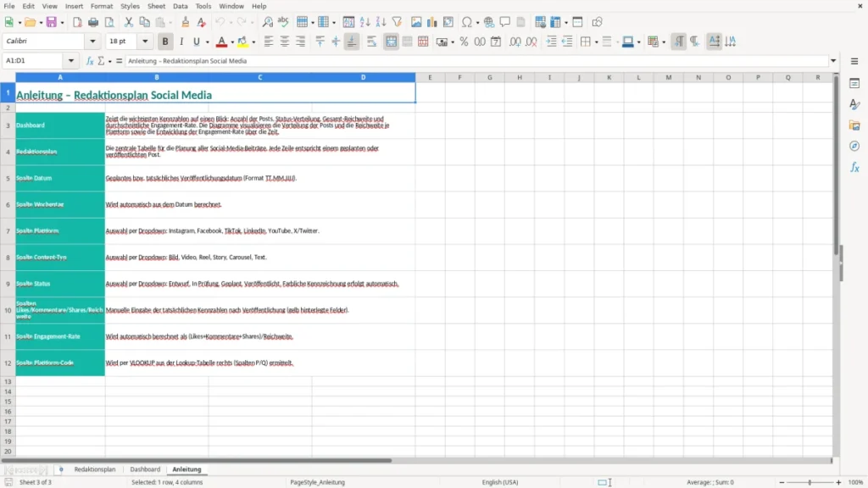Open Find and Replace icon
Image resolution: width=868 pixels, height=488 pixels.
click(267, 22)
